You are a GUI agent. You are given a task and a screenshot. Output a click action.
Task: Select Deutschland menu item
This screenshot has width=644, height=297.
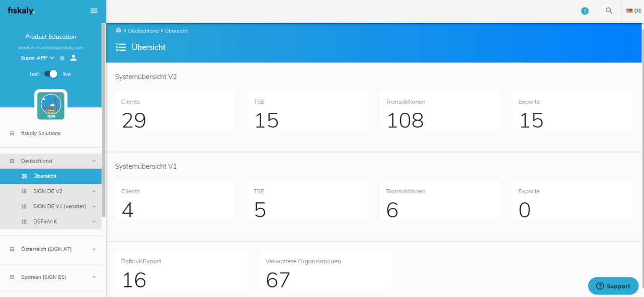coord(51,161)
